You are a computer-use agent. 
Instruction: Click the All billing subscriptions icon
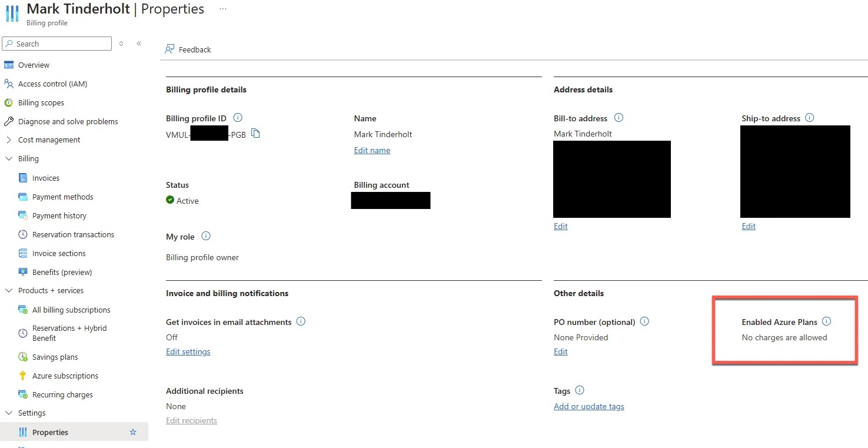[x=23, y=310]
